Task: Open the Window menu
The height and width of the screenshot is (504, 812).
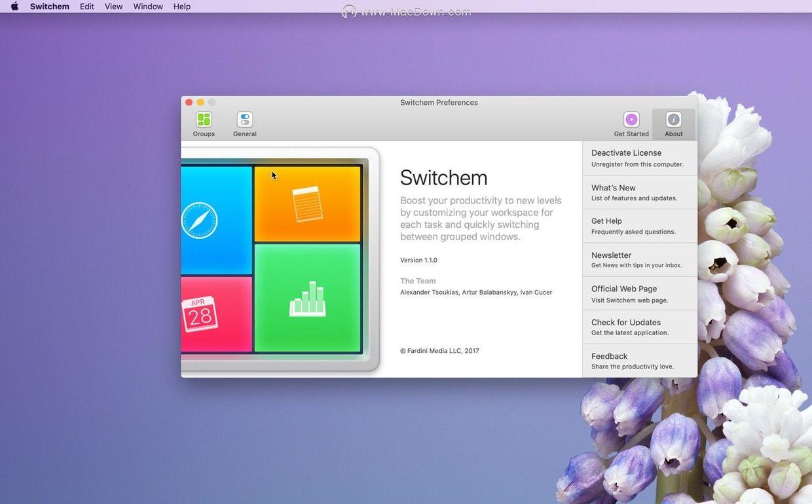Action: pos(148,7)
